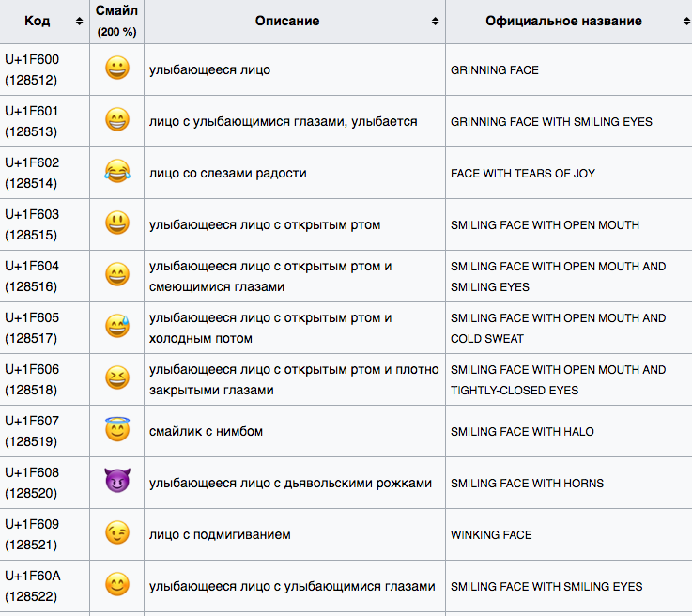Select the U+1F604 smiling eyes open mouth emoji
The height and width of the screenshot is (616, 692).
tap(117, 274)
